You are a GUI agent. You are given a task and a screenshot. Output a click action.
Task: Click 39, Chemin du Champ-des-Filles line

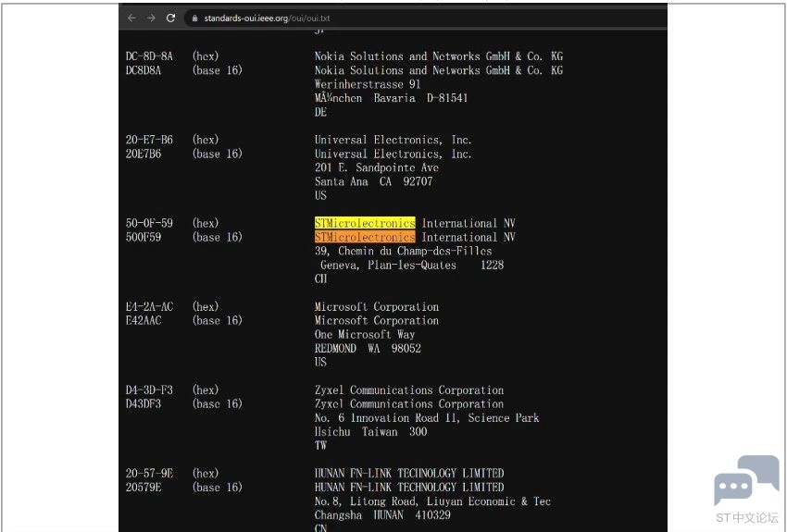403,251
